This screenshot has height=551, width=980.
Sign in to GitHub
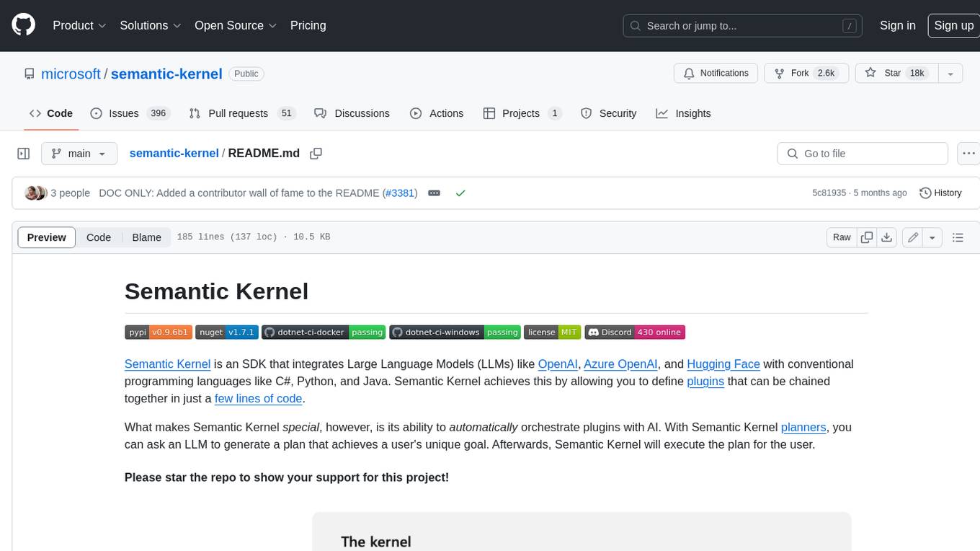click(x=897, y=25)
